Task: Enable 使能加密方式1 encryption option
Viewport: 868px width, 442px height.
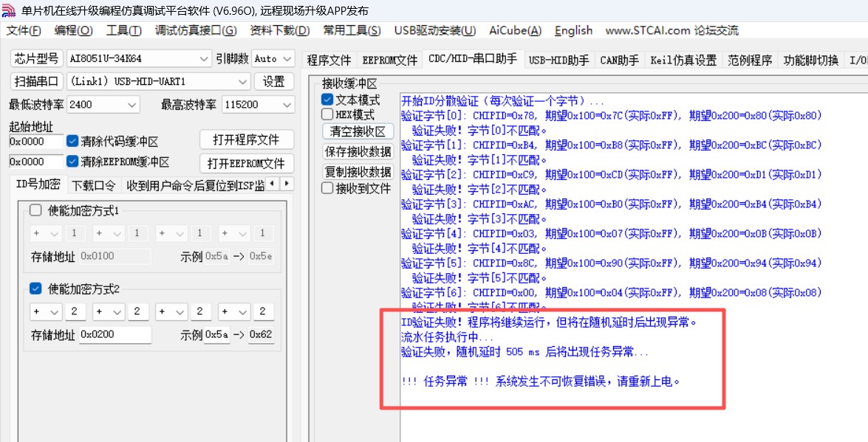Action: coord(35,210)
